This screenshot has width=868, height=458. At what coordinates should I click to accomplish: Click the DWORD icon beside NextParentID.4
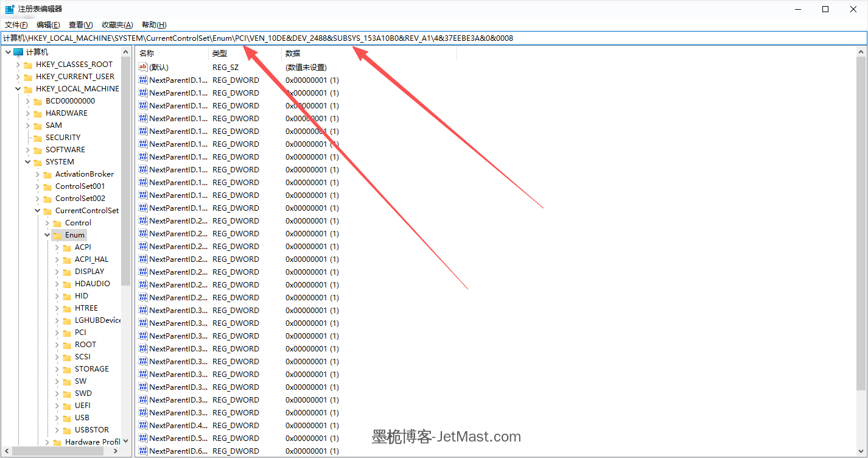(143, 425)
